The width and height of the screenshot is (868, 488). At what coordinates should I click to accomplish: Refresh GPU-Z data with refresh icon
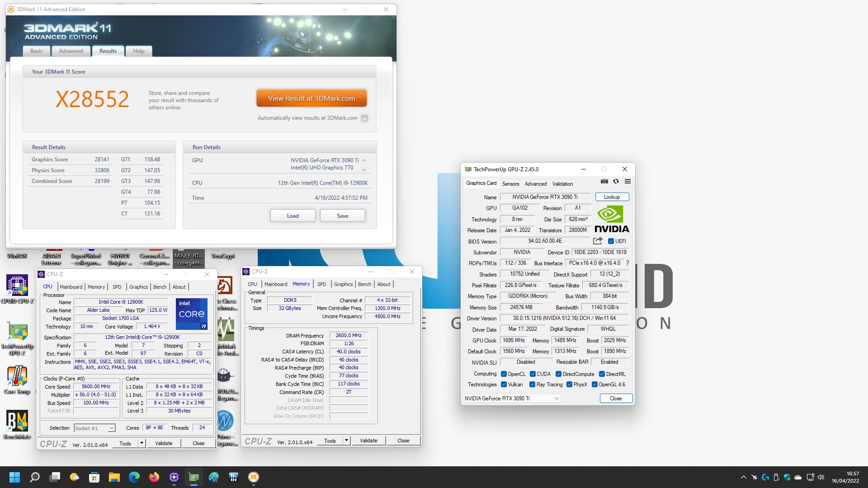point(616,181)
